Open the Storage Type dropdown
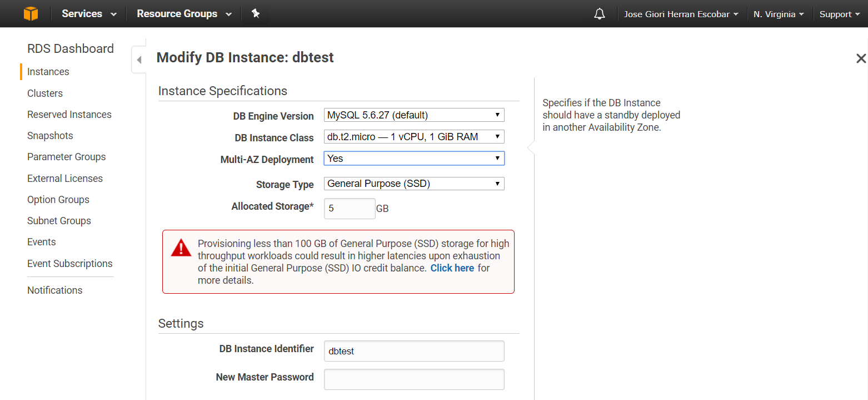Screen dimensions: 868x400 tap(414, 184)
